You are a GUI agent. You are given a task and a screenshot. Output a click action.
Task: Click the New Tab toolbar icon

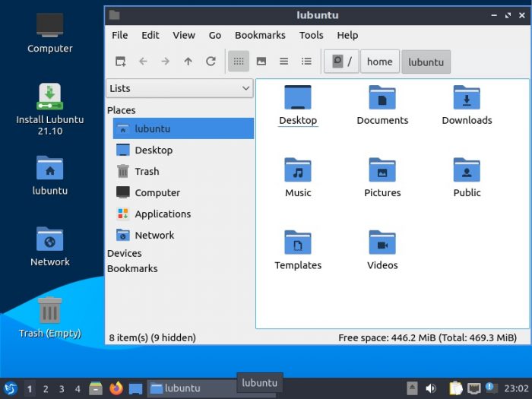tap(120, 62)
